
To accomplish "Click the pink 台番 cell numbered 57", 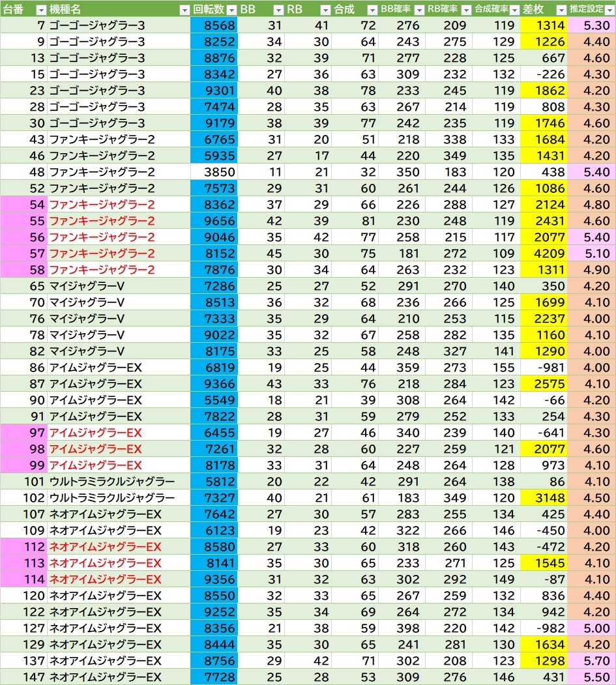I will pos(23,254).
